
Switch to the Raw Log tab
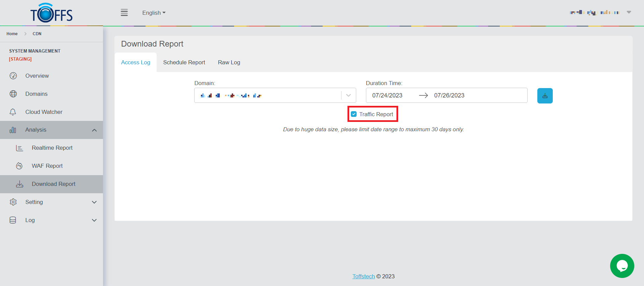click(x=229, y=62)
